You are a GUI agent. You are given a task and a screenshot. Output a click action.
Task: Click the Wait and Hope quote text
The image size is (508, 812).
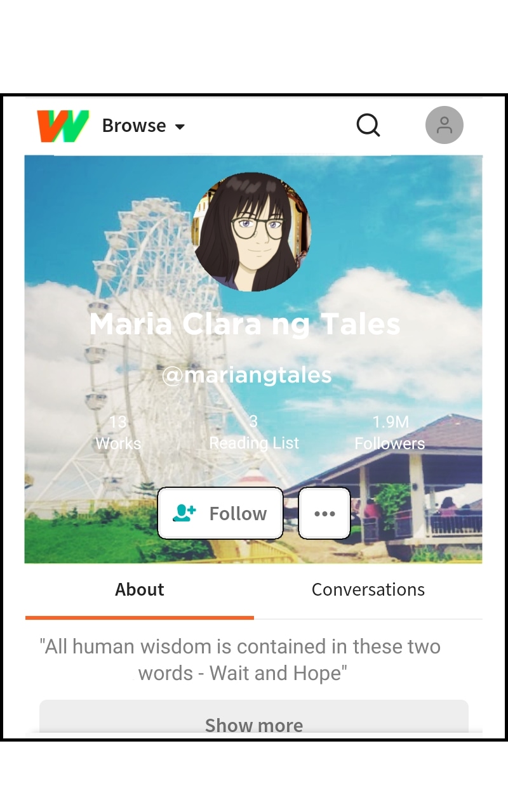coord(240,660)
